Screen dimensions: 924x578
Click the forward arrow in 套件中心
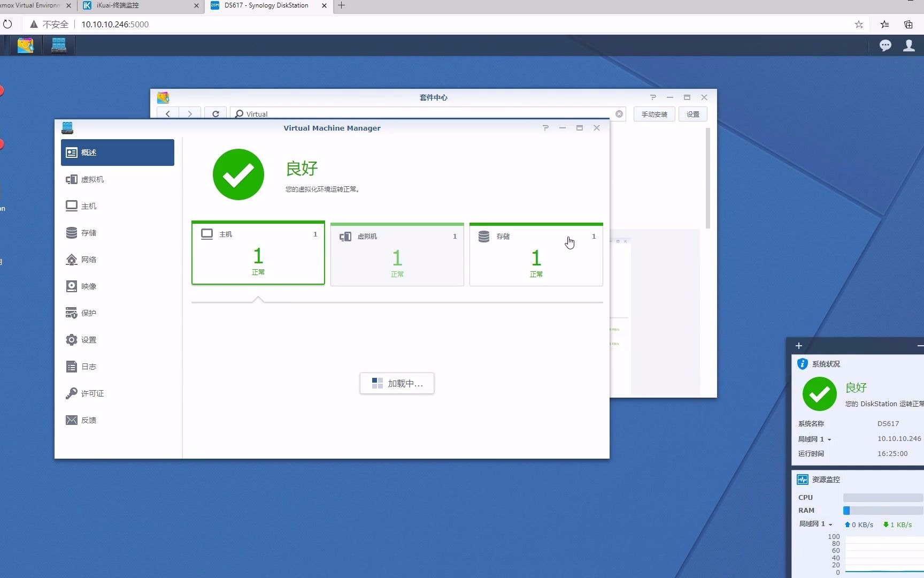(x=190, y=113)
